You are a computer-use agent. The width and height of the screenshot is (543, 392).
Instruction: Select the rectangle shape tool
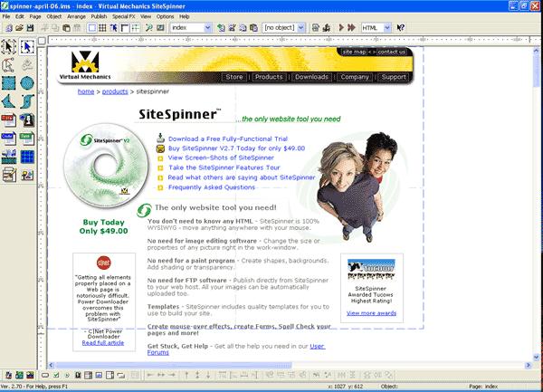click(9, 83)
